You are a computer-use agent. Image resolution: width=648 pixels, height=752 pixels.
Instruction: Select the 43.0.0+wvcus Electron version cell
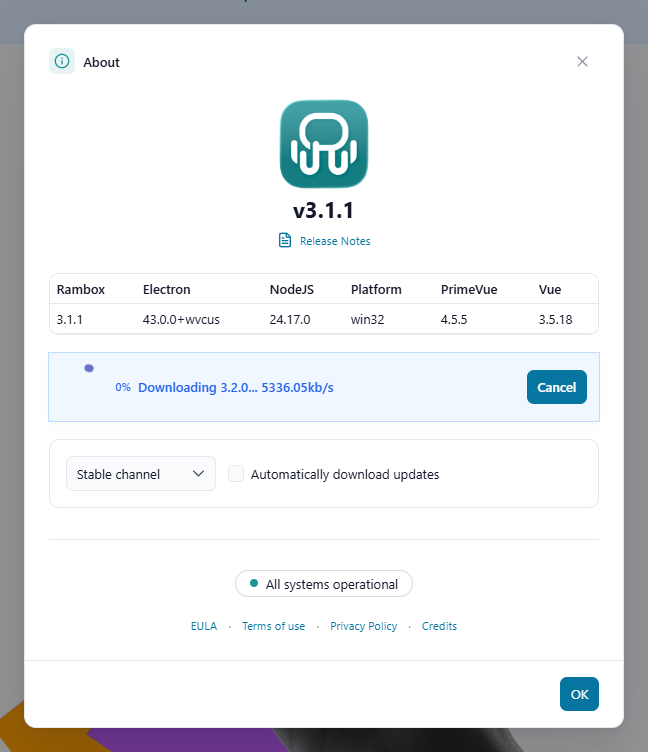pos(181,319)
